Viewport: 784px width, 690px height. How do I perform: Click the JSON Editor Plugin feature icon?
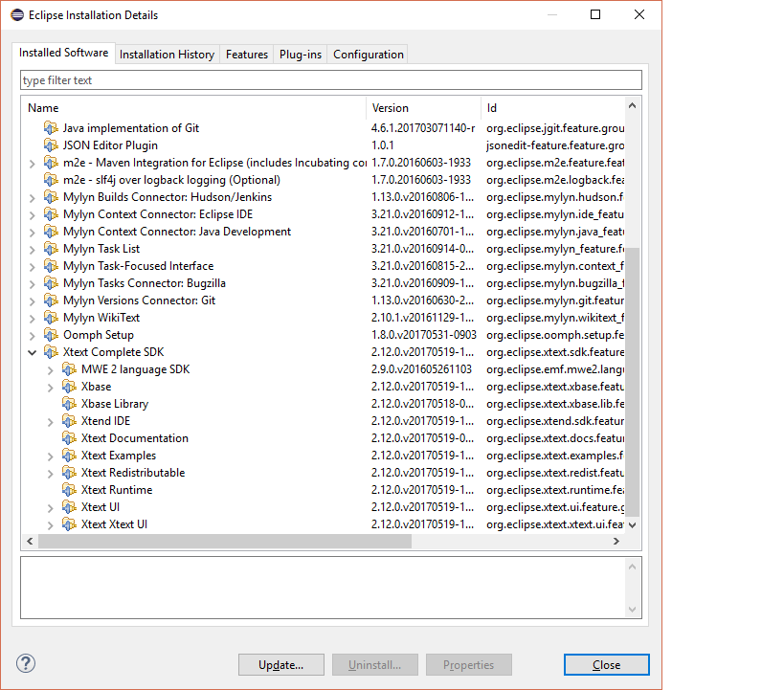point(51,145)
